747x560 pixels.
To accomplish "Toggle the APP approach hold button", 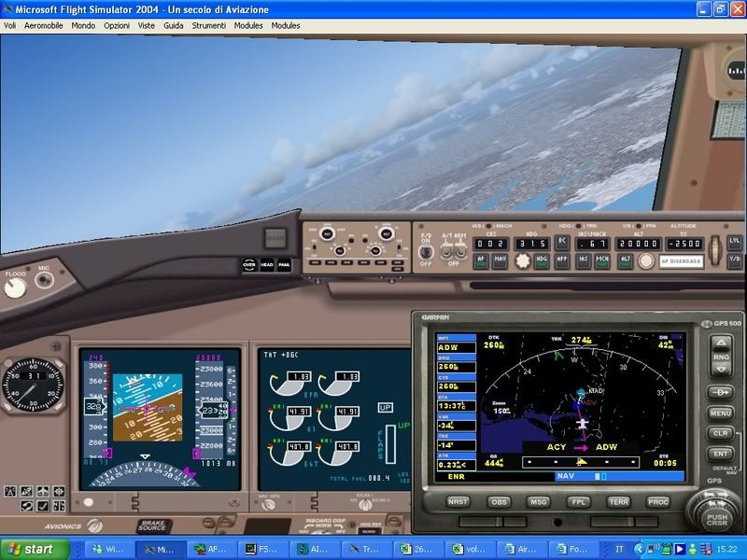I will pyautogui.click(x=562, y=260).
